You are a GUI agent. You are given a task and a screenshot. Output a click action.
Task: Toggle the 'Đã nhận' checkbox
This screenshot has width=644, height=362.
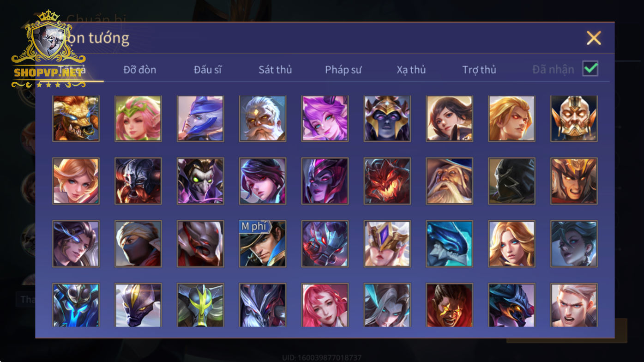tap(590, 69)
